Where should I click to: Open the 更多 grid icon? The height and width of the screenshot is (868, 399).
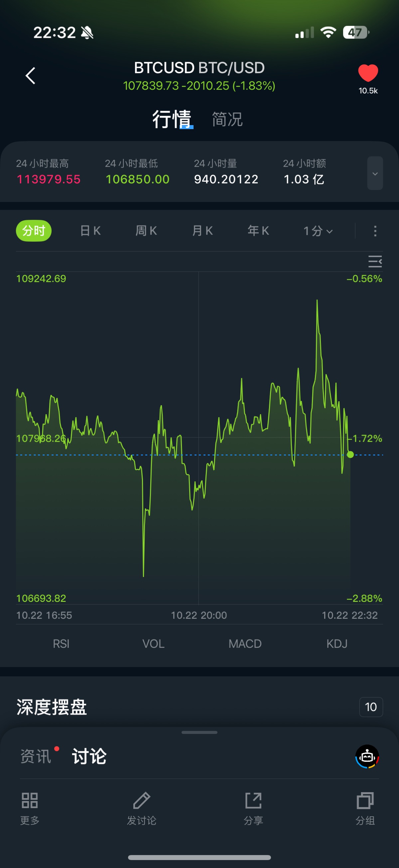[30, 800]
